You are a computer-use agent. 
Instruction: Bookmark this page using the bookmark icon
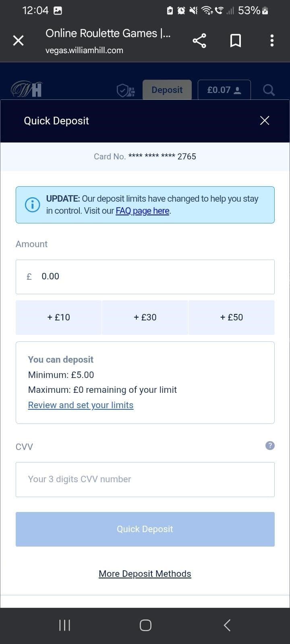tap(236, 40)
